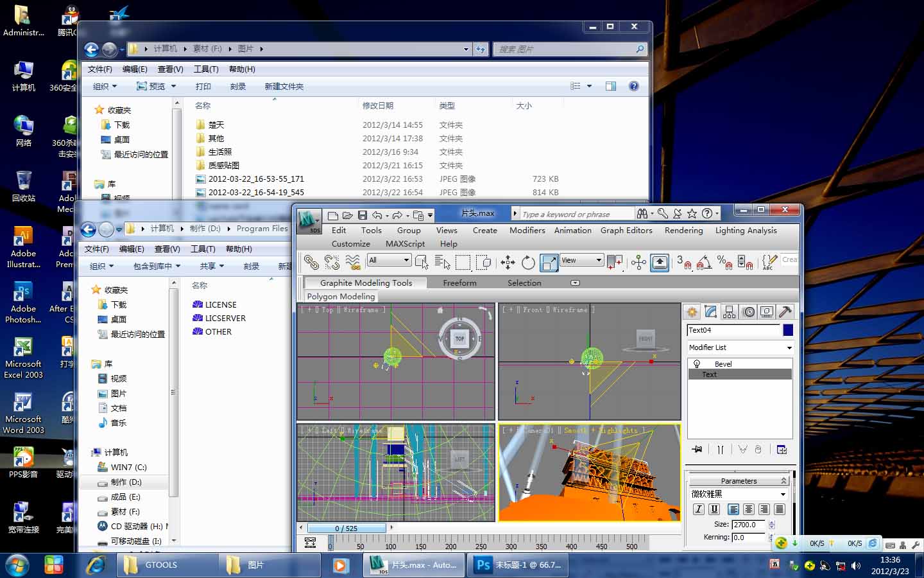Click the Undo arrow in 3ds Max
924x578 pixels.
coord(377,215)
